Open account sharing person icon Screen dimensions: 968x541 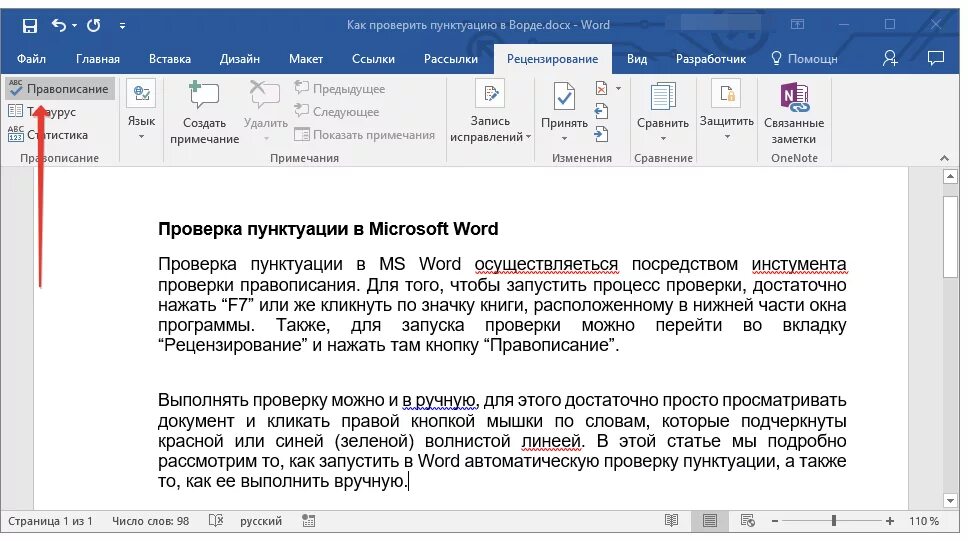point(890,59)
